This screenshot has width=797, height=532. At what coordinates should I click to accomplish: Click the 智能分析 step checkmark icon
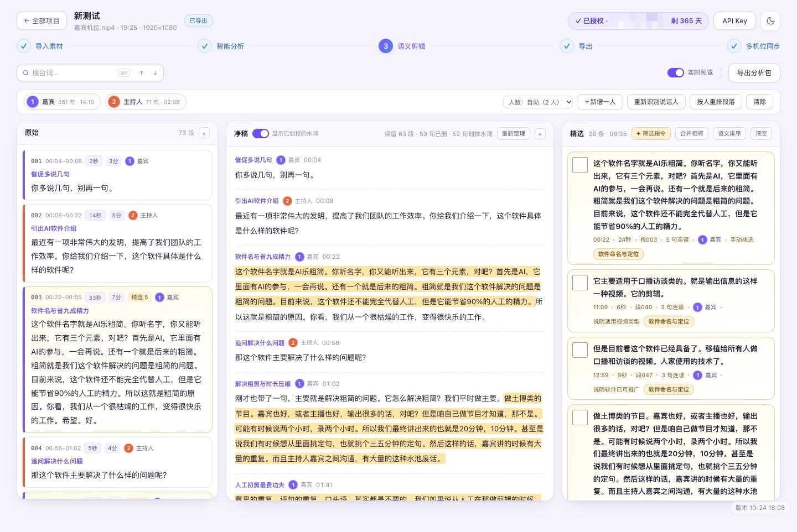[205, 46]
